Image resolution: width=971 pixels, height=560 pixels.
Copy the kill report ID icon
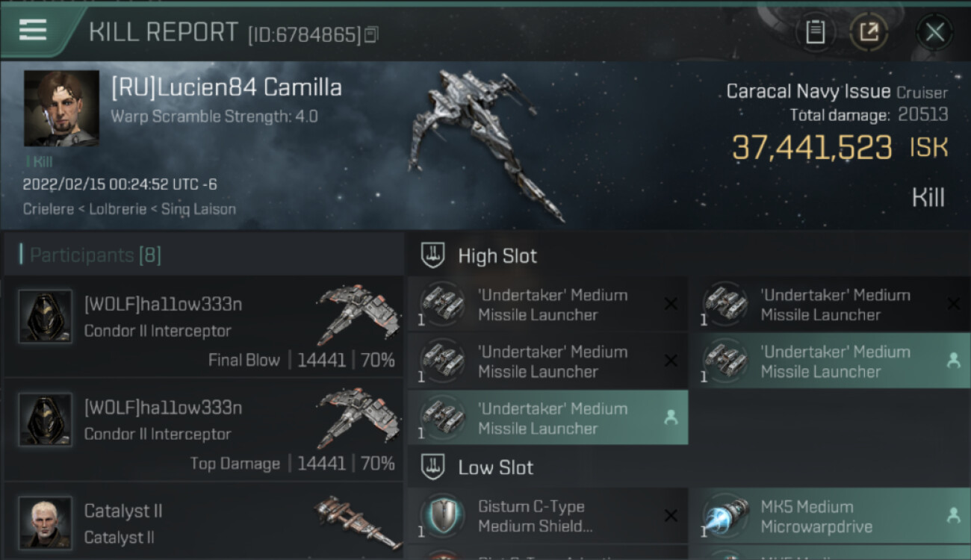pyautogui.click(x=371, y=34)
